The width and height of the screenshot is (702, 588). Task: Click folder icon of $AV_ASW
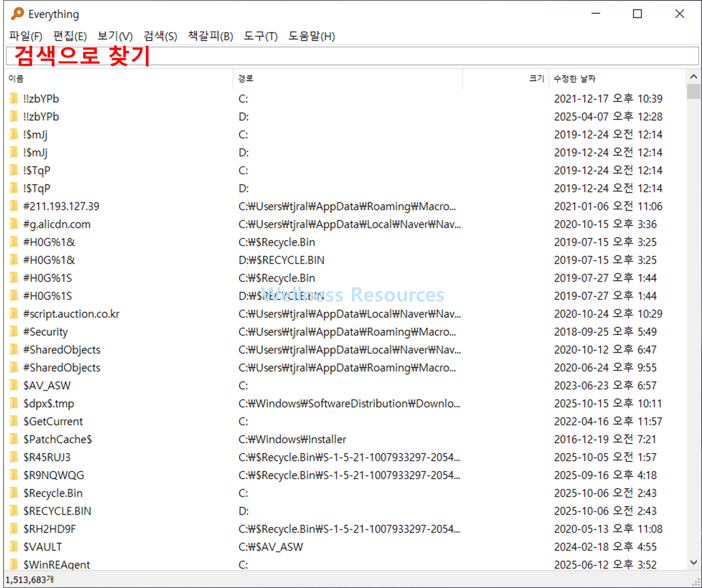[14, 385]
